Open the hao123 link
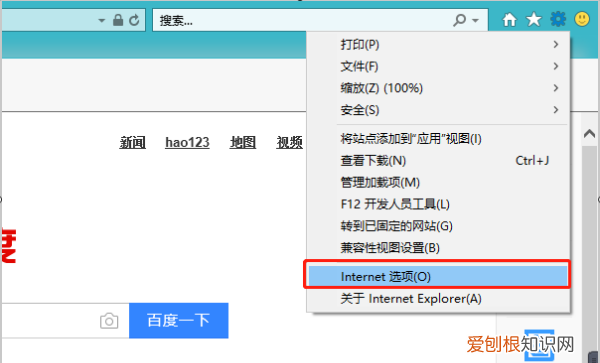 187,142
